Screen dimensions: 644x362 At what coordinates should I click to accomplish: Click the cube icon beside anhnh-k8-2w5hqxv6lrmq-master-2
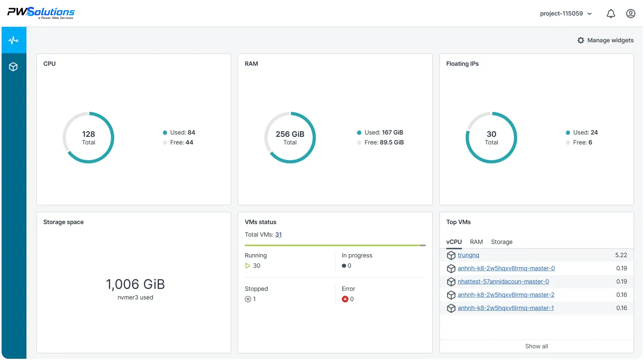pyautogui.click(x=451, y=295)
